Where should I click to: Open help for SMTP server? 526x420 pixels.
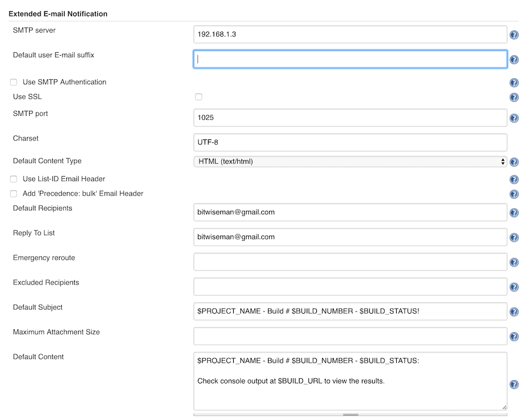[514, 34]
